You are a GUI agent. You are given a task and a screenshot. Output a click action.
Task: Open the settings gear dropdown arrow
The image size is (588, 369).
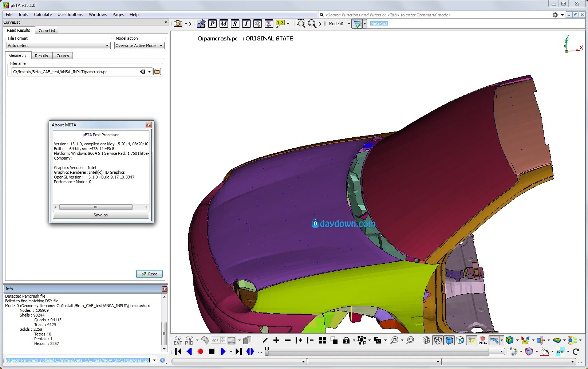click(x=562, y=15)
